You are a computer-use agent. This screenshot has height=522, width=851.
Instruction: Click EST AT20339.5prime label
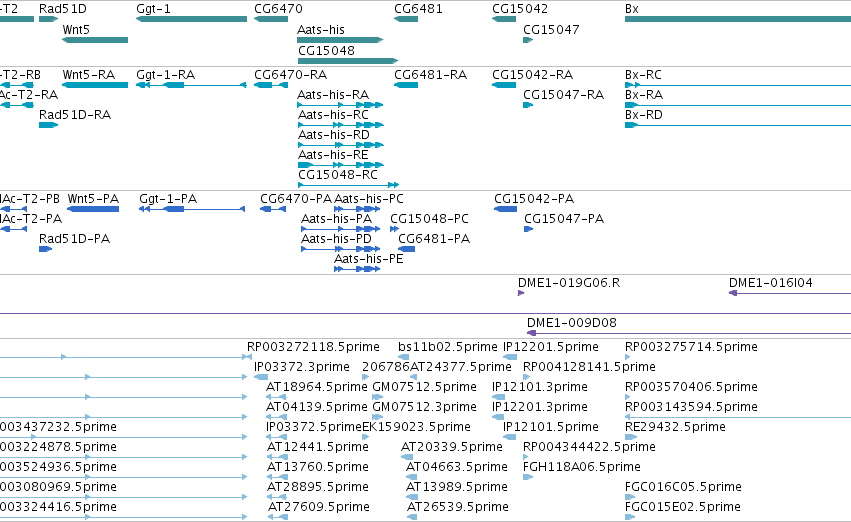coord(452,447)
